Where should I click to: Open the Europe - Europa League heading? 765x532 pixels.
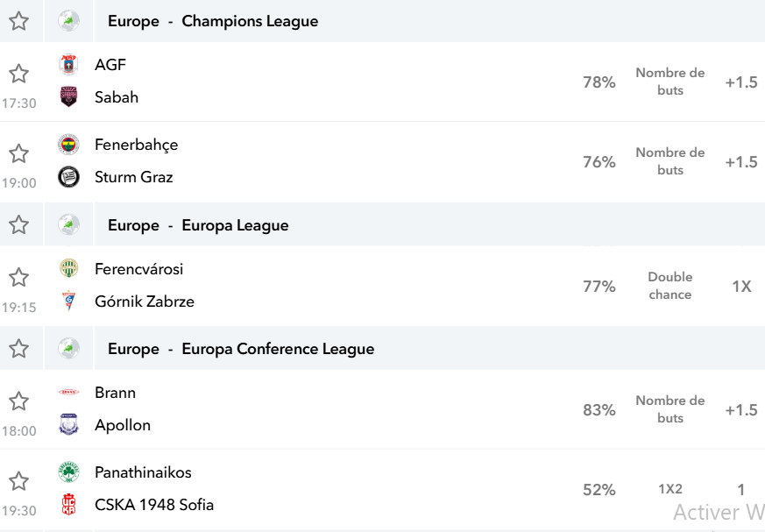(x=198, y=225)
